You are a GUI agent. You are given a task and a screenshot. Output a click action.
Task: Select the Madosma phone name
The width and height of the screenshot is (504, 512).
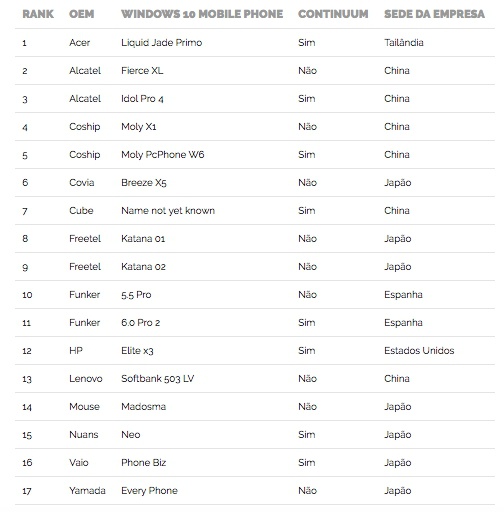(x=144, y=407)
